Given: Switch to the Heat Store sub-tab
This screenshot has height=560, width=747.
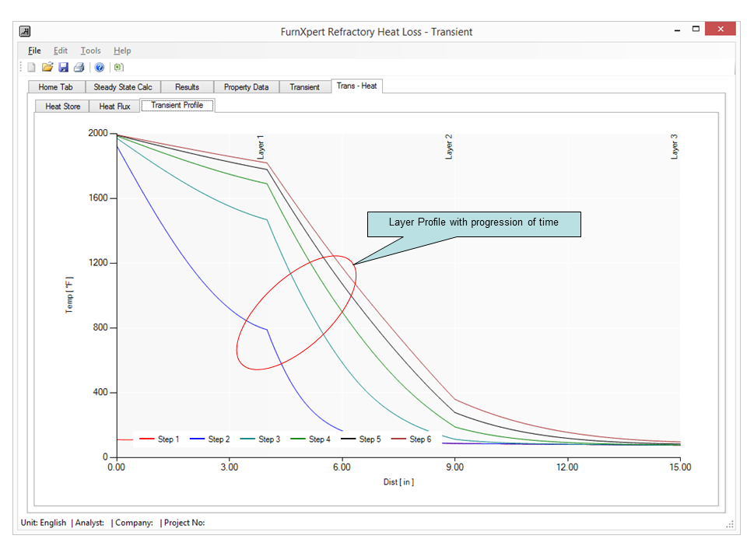Looking at the screenshot, I should [62, 107].
